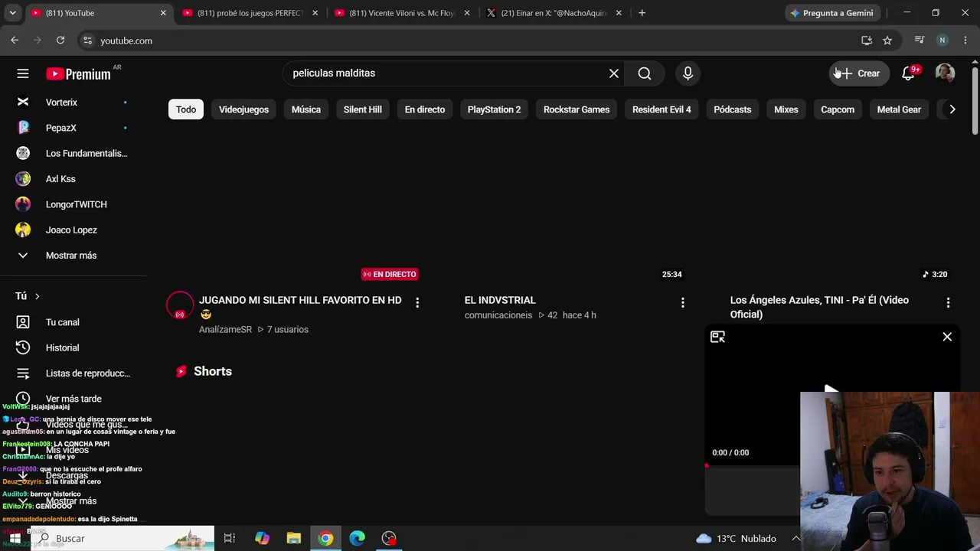This screenshot has height=551, width=980.
Task: Open Chrome media controls icon
Action: point(920,41)
